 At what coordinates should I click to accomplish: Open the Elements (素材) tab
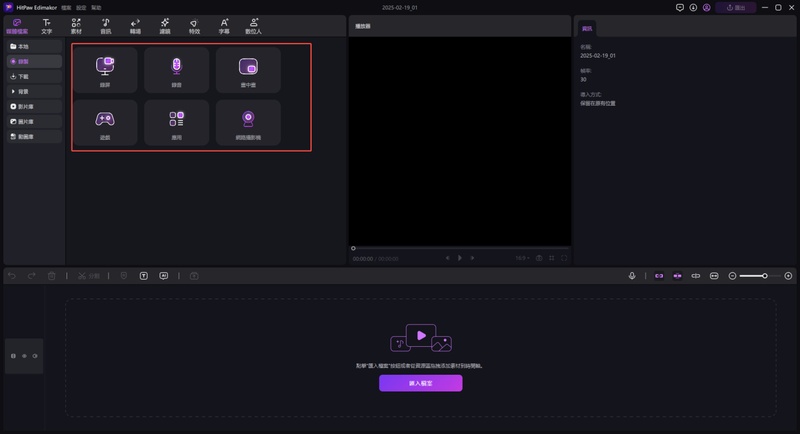(76, 26)
